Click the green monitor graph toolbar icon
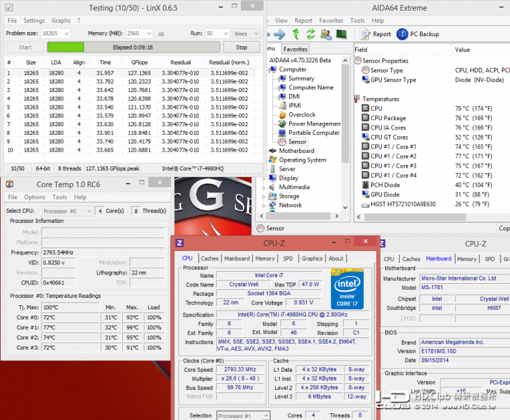 click(x=342, y=34)
